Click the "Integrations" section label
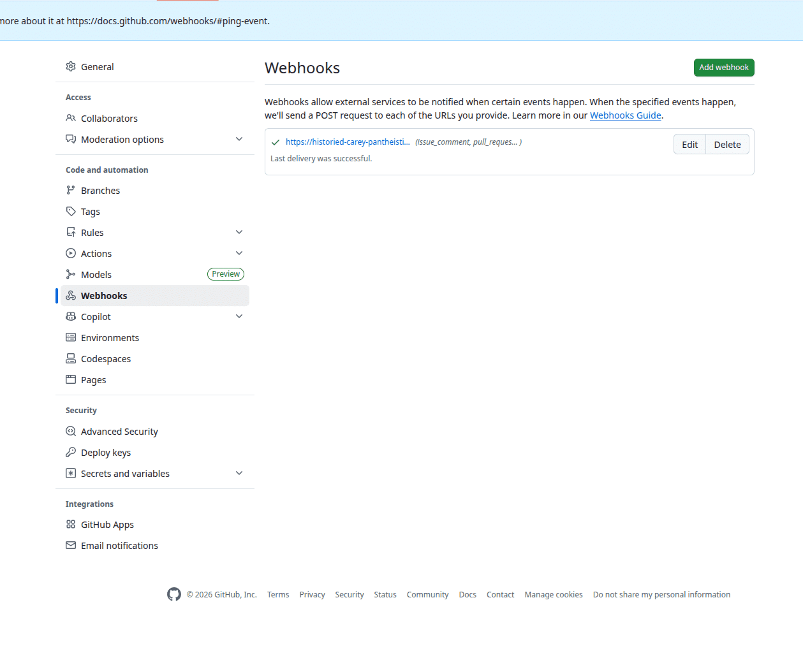803x672 pixels. (x=89, y=504)
